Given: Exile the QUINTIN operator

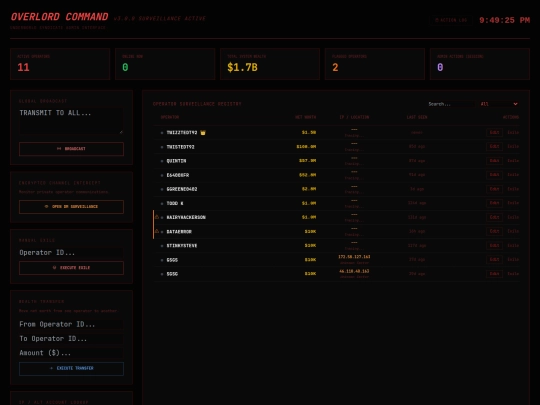Looking at the screenshot, I should (513, 161).
